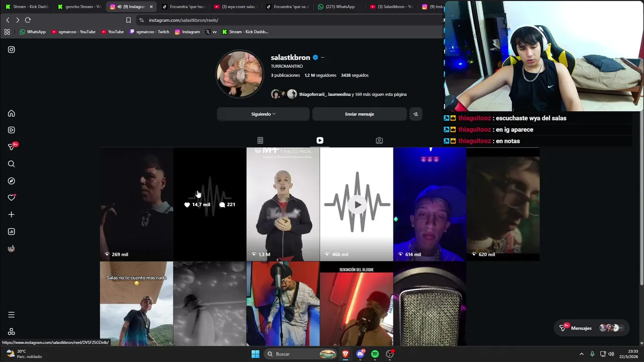644x362 pixels.
Task: Open the mutual followers 'siguen esta página' link
Action: click(x=353, y=95)
